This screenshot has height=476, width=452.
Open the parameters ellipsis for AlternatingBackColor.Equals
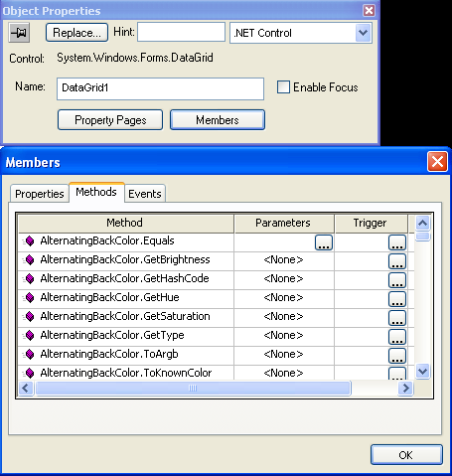(324, 242)
